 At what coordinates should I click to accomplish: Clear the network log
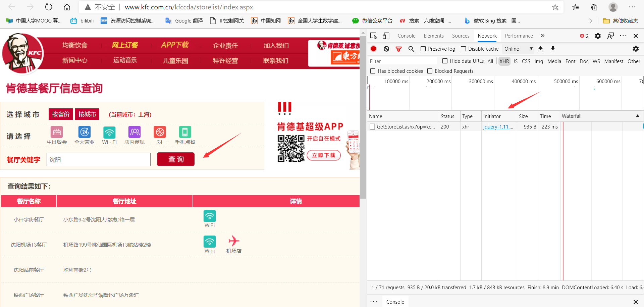[386, 49]
